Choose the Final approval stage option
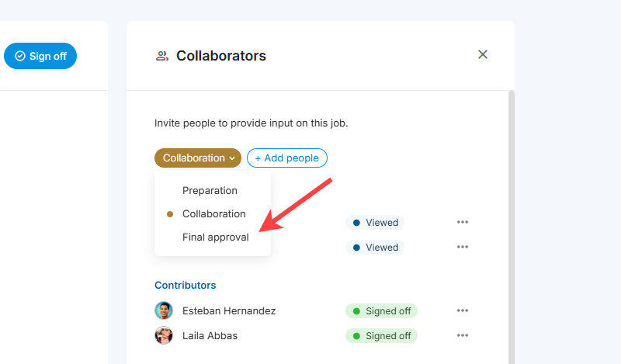Screen dimensions: 621x364 coord(215,237)
